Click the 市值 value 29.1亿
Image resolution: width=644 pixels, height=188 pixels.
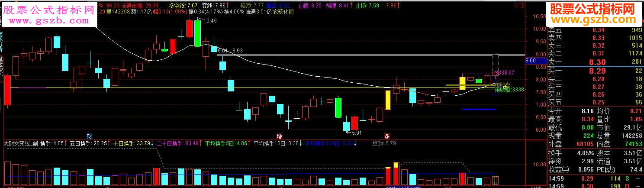click(x=634, y=127)
